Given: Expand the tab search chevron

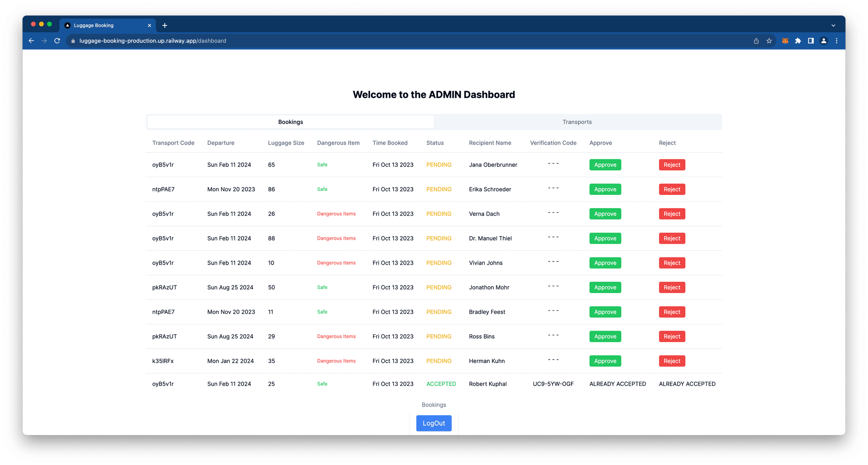Looking at the screenshot, I should pos(833,25).
